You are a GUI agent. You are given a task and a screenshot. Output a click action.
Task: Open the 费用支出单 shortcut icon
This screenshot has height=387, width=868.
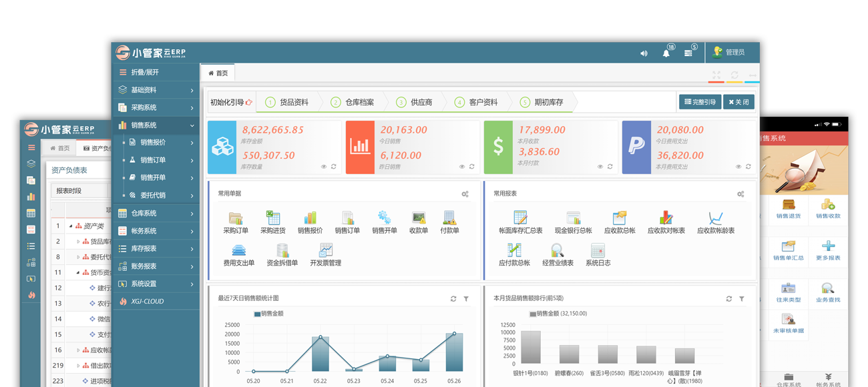point(238,250)
